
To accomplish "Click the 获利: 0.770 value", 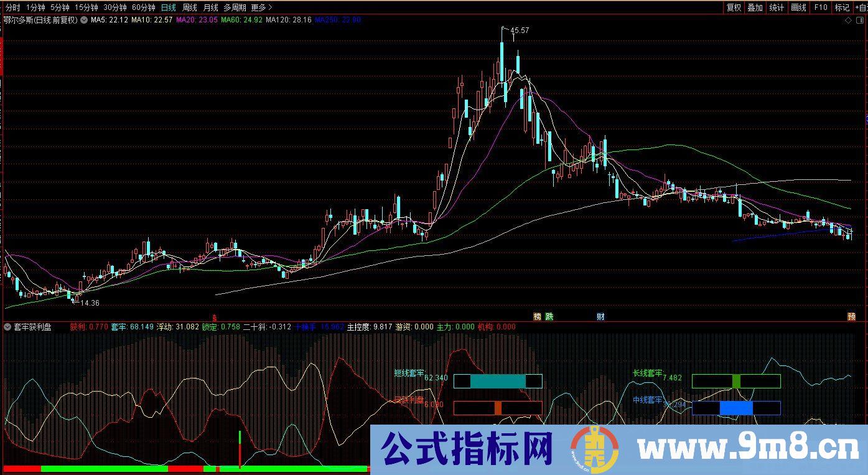I will pos(89,326).
